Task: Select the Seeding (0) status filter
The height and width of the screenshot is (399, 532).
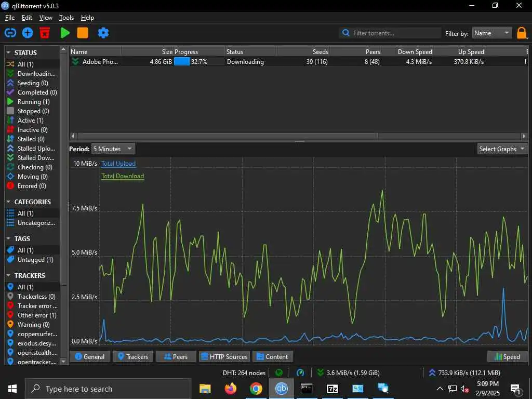Action: point(33,83)
